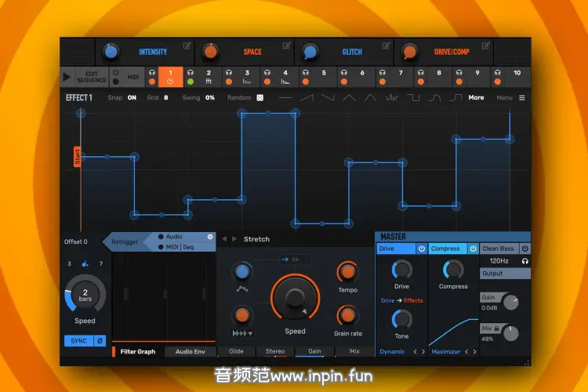This screenshot has height=392, width=588.
Task: Open the DRIVE/COMP macro edit icon
Action: (x=485, y=45)
